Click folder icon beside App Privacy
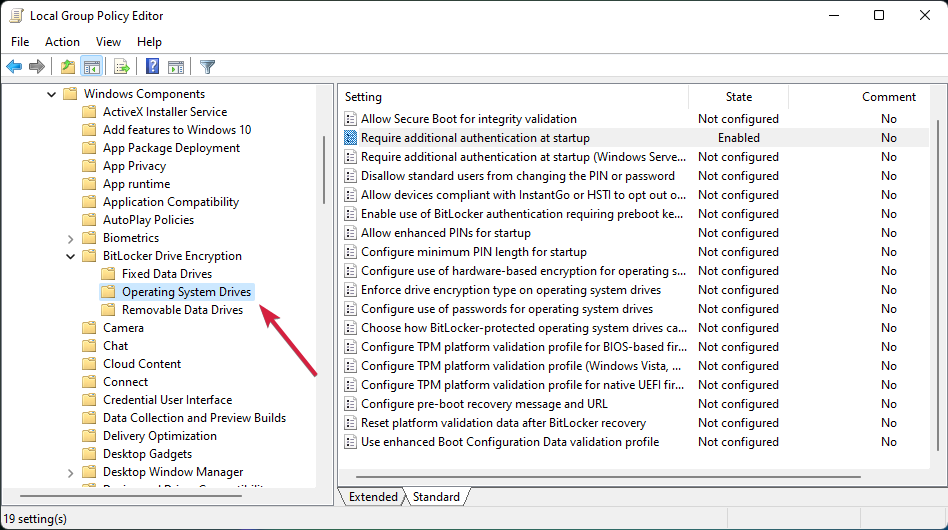 [x=89, y=166]
